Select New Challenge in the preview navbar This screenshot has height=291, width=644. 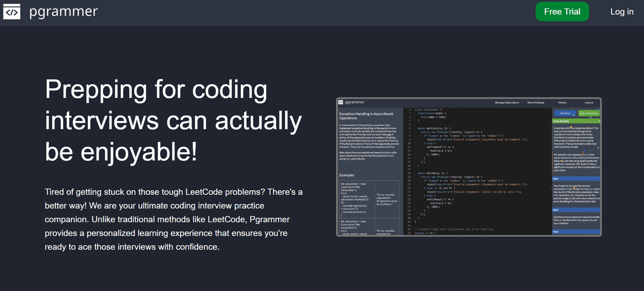tap(536, 103)
